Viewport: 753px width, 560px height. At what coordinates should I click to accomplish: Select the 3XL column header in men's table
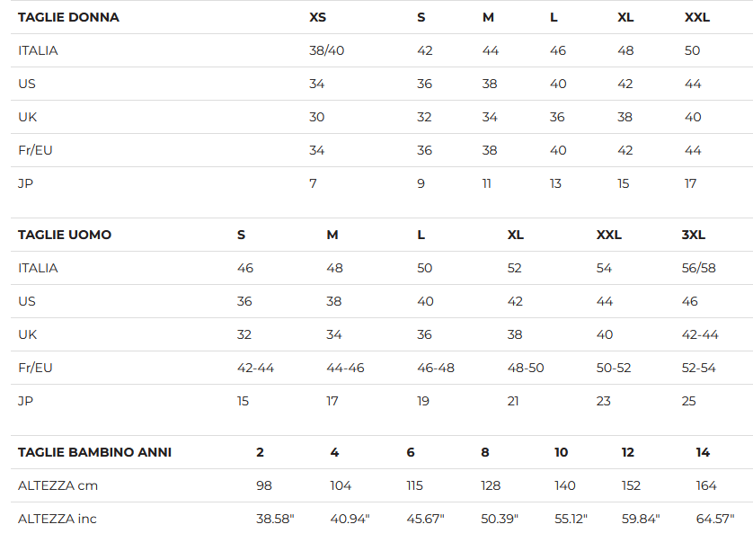tap(694, 235)
